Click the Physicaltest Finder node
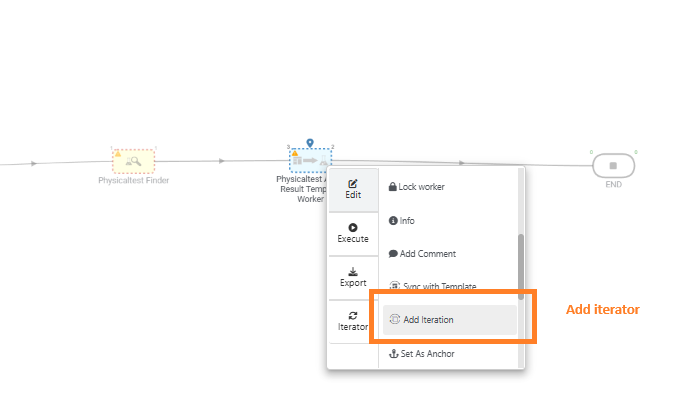The height and width of the screenshot is (407, 695). pos(133,161)
